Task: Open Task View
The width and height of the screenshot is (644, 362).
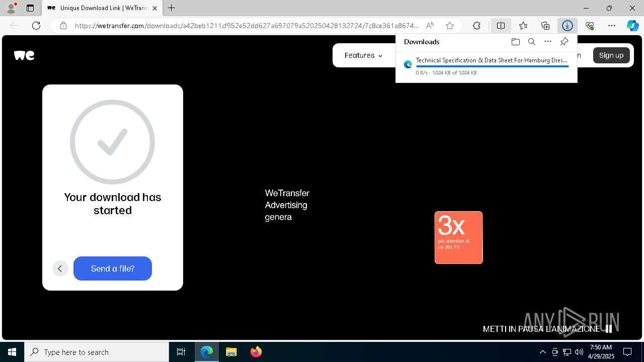Action: click(181, 352)
